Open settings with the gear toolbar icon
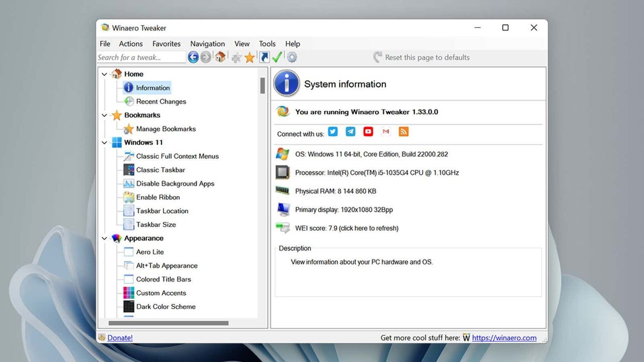This screenshot has height=362, width=644. coord(292,57)
